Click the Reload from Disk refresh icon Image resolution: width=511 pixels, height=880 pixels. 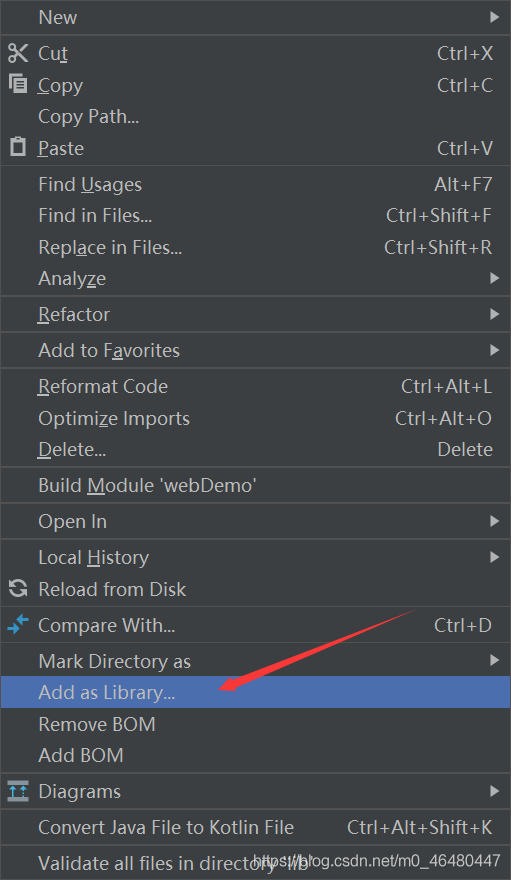click(x=18, y=588)
